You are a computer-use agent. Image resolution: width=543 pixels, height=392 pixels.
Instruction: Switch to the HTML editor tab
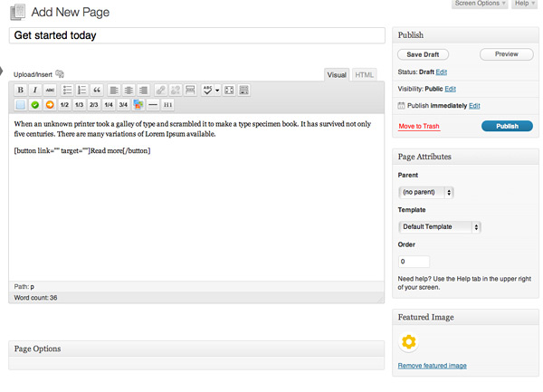(364, 75)
